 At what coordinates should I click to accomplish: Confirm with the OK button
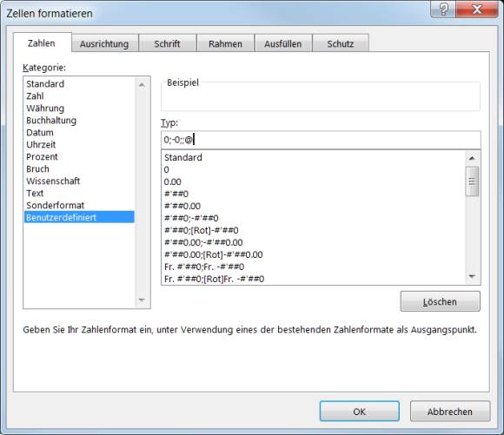coord(360,412)
